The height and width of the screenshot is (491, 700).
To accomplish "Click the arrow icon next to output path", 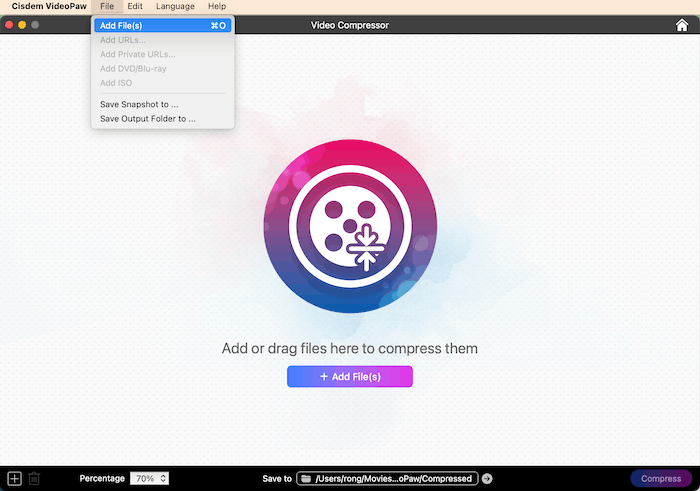I will point(487,479).
